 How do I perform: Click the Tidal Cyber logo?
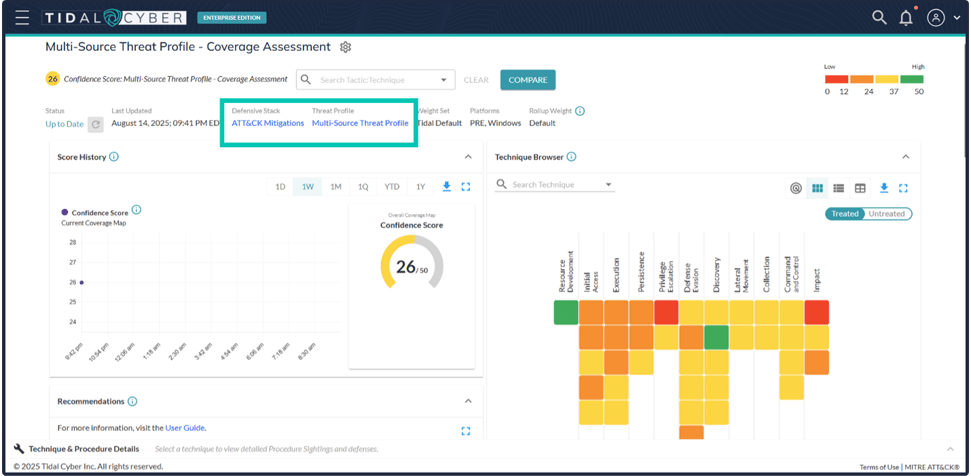click(x=114, y=17)
